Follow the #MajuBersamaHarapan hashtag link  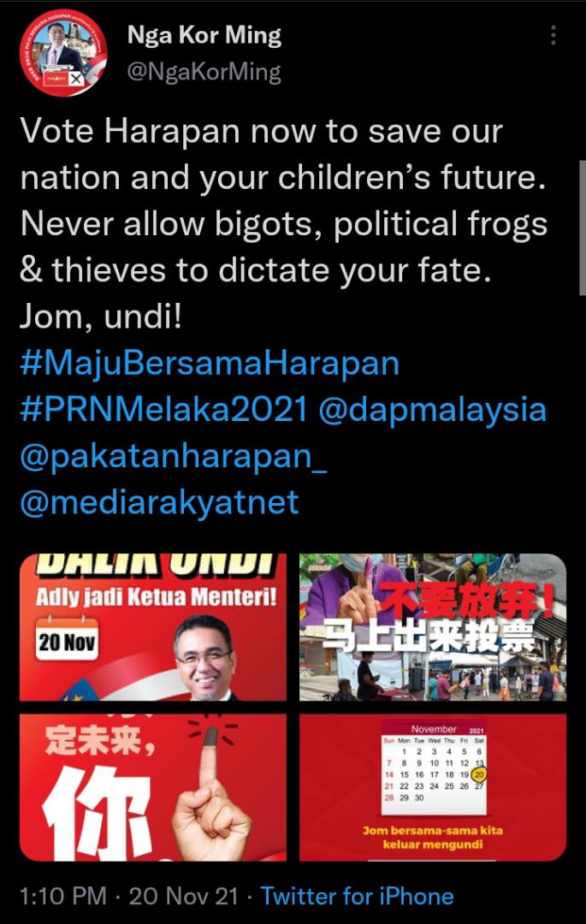(210, 364)
